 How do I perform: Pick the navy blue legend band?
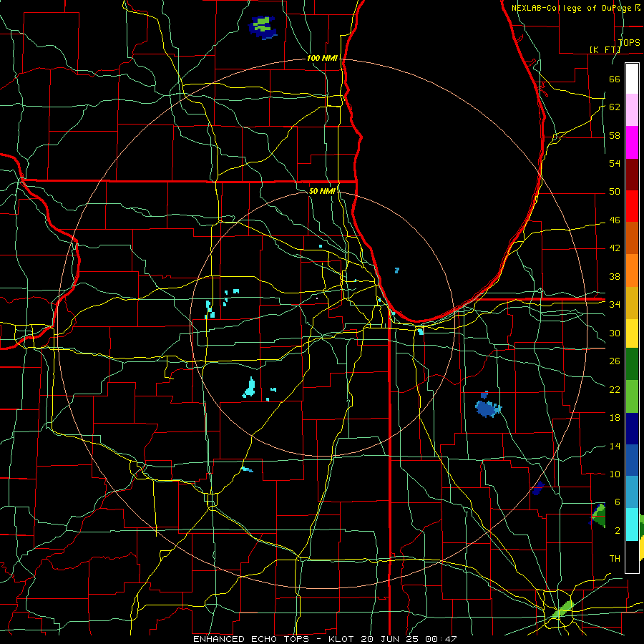click(632, 429)
